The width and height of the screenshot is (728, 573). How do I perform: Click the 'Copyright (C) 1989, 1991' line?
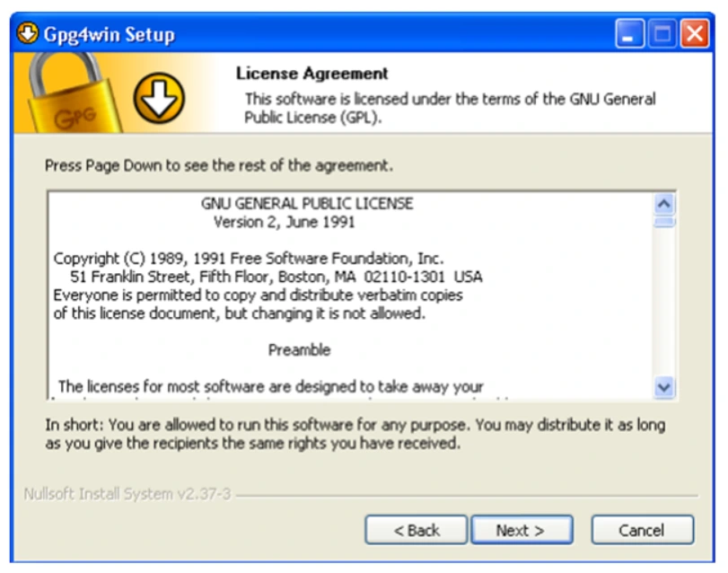point(249,259)
